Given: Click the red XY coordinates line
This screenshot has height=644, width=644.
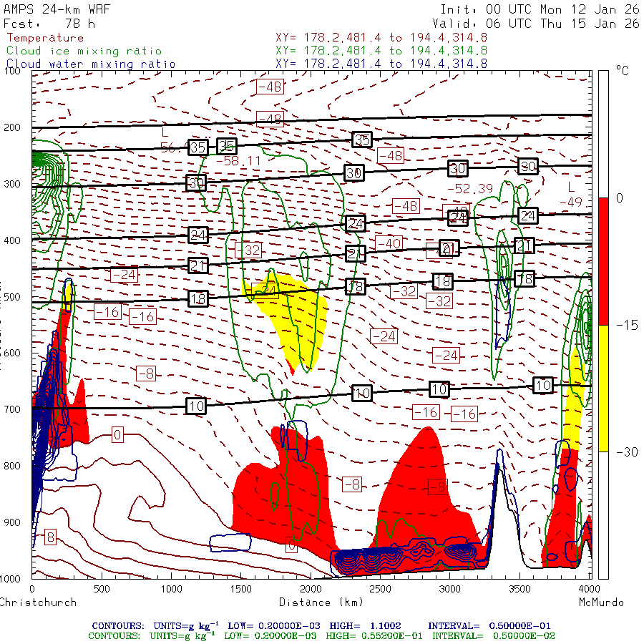Looking at the screenshot, I should pos(381,38).
